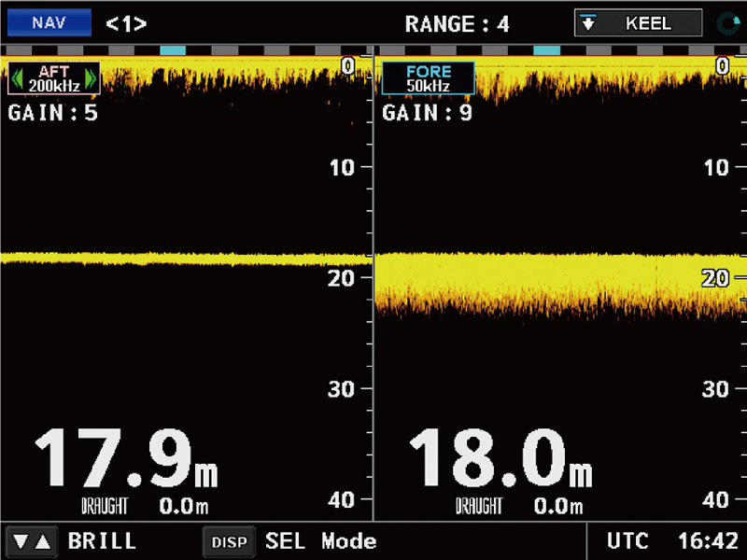Screen dimensions: 747x560
Task: Click the 0 mark on AFT depth scale
Action: click(347, 66)
